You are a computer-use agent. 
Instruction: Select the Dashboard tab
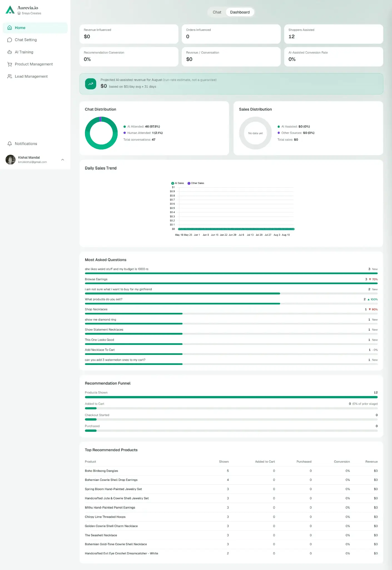(240, 12)
